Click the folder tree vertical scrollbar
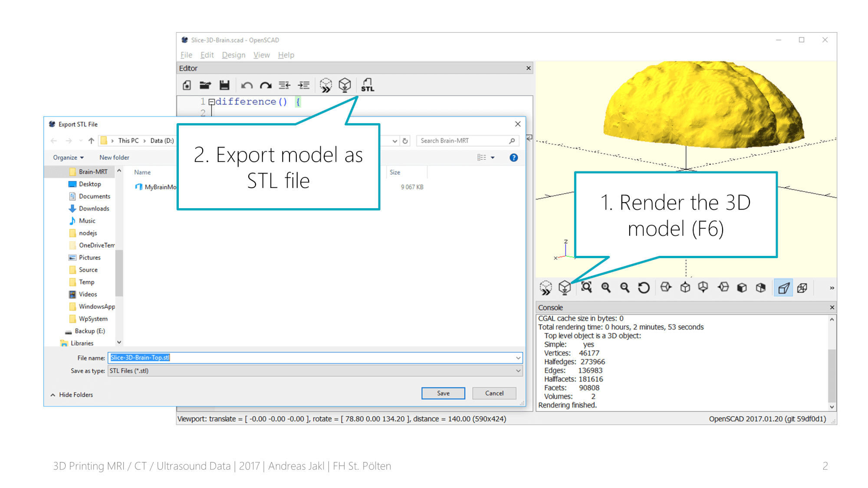Image resolution: width=868 pixels, height=488 pixels. (x=119, y=273)
